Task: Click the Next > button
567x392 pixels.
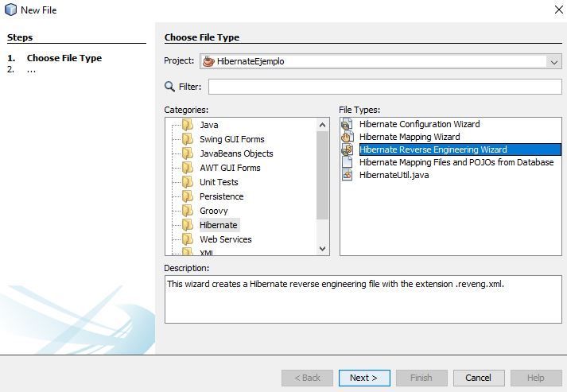Action: tap(364, 378)
